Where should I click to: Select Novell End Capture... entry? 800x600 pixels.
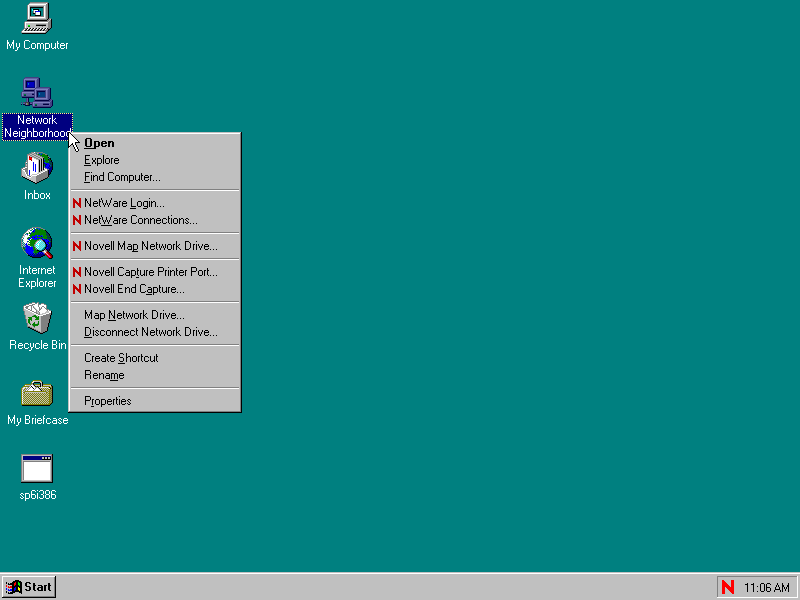pyautogui.click(x=155, y=289)
